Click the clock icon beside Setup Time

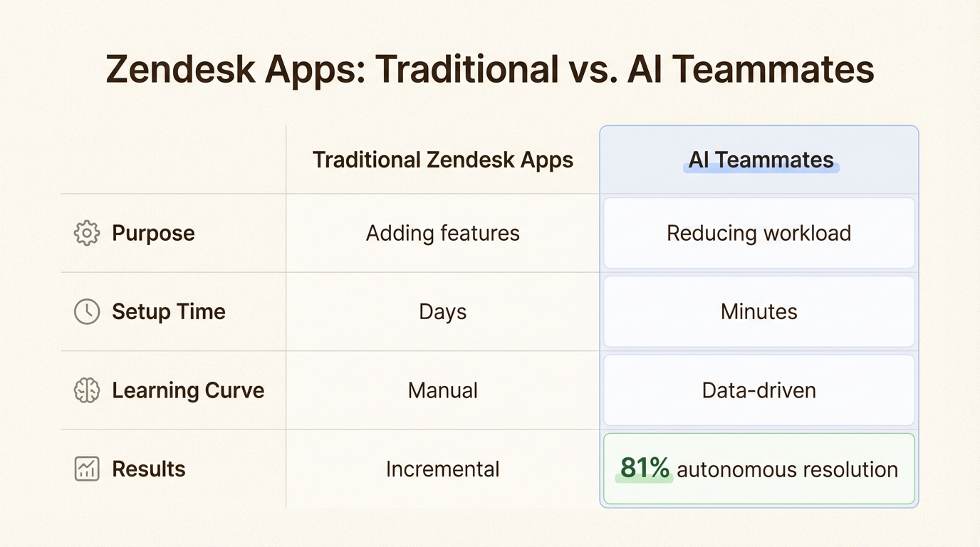point(87,311)
